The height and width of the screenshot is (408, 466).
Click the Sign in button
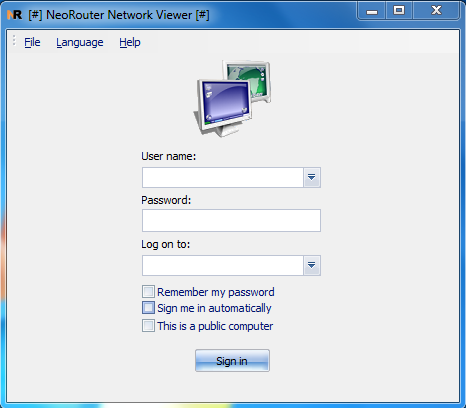pyautogui.click(x=232, y=360)
